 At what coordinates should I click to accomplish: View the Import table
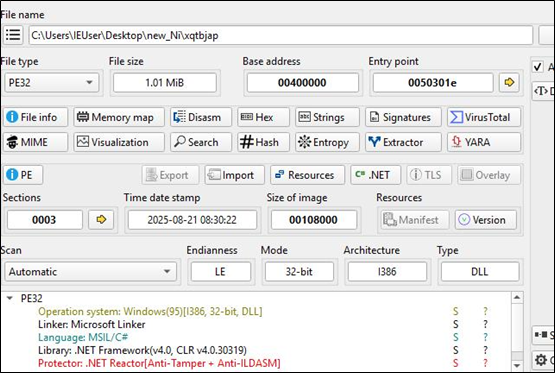234,175
